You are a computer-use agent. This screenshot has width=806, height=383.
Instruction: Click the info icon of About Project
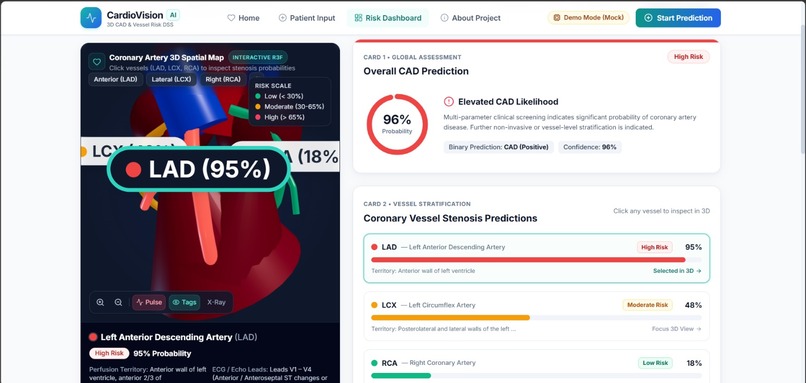[x=444, y=18]
